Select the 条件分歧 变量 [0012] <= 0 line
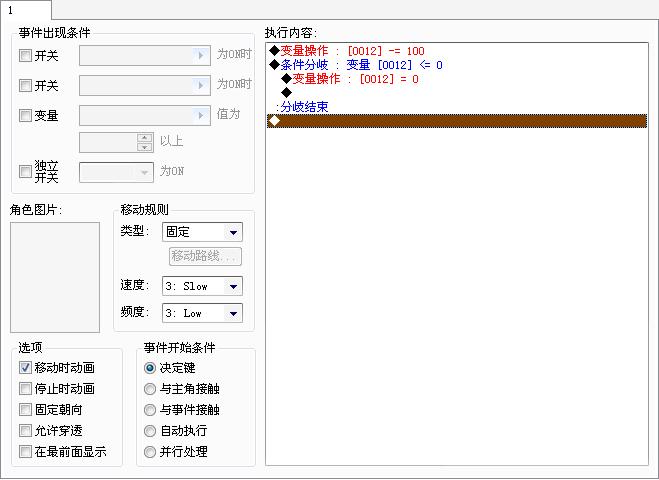Image resolution: width=659 pixels, height=480 pixels. (x=457, y=65)
